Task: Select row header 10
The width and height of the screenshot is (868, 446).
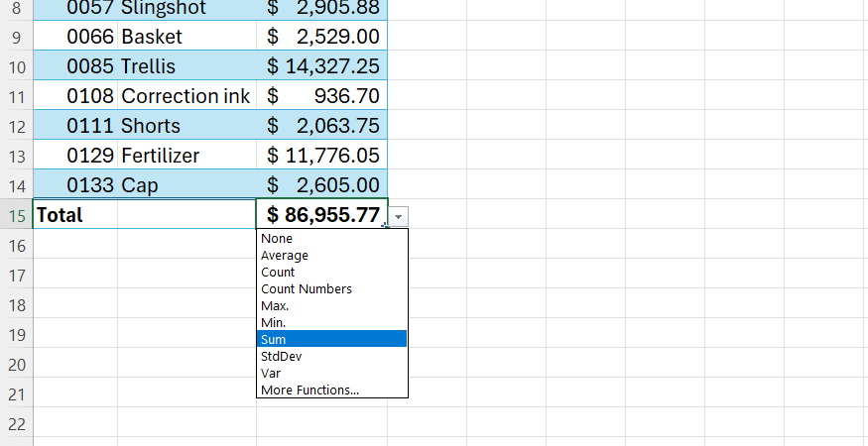Action: 17,65
